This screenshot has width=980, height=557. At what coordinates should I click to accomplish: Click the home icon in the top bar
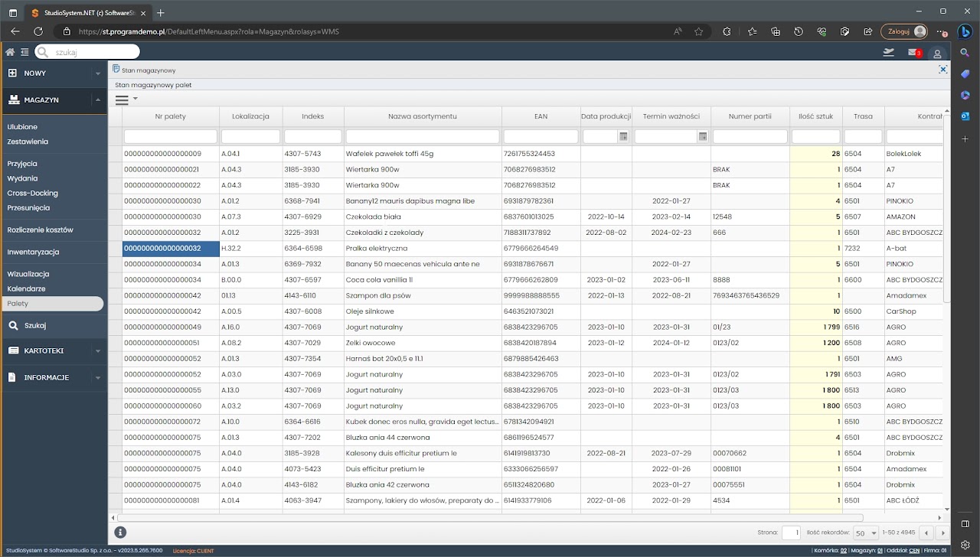click(x=10, y=52)
